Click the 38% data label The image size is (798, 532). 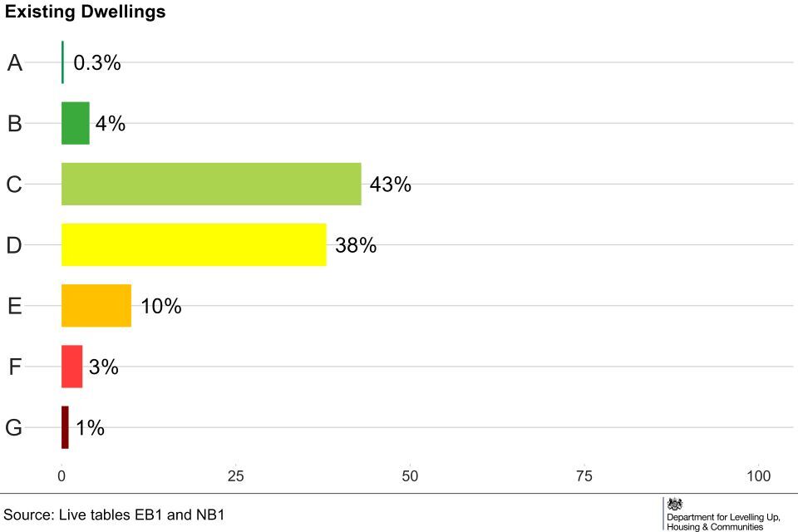click(356, 245)
